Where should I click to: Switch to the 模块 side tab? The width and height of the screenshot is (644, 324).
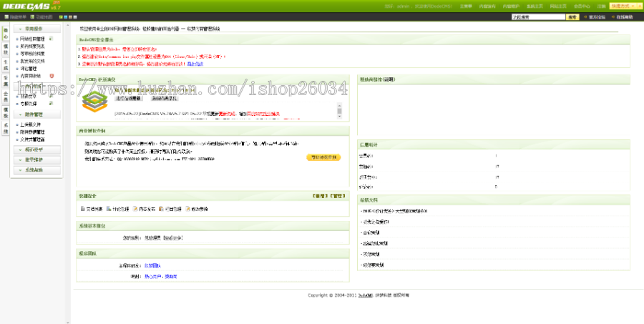6,49
